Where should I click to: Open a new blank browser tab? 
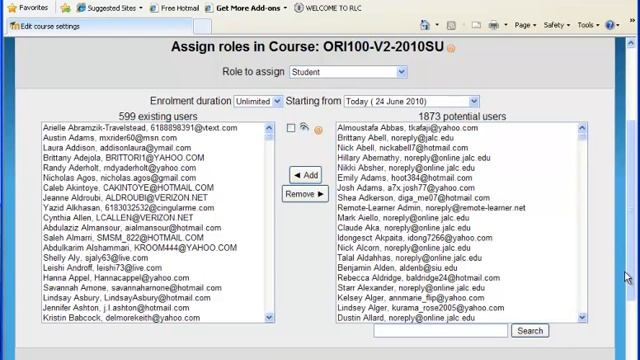(202, 26)
